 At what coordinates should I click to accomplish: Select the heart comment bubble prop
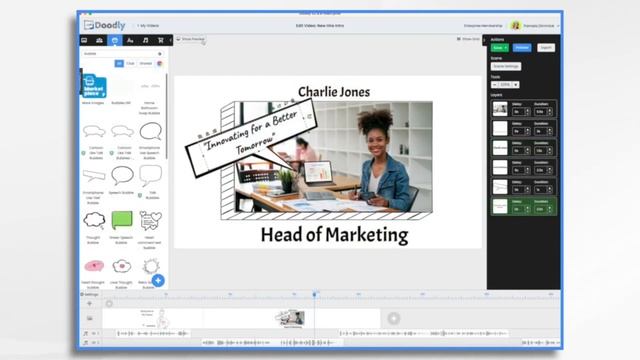click(150, 221)
